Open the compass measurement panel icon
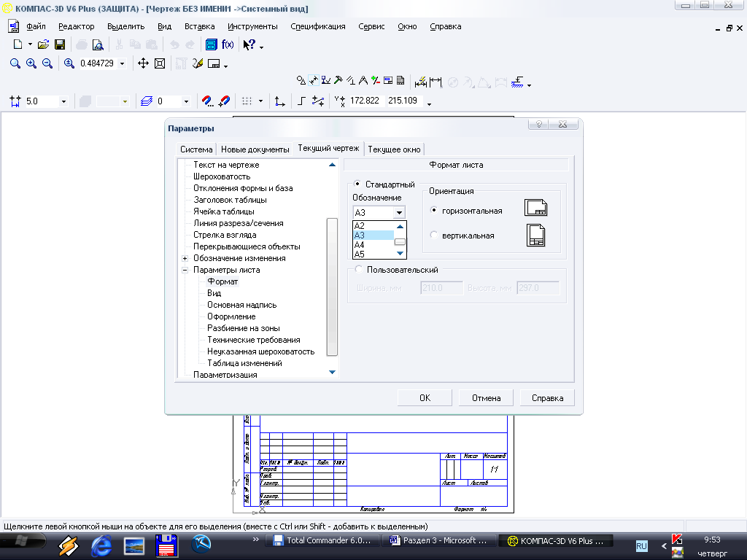Viewport: 747px width, 560px height. 363,80
